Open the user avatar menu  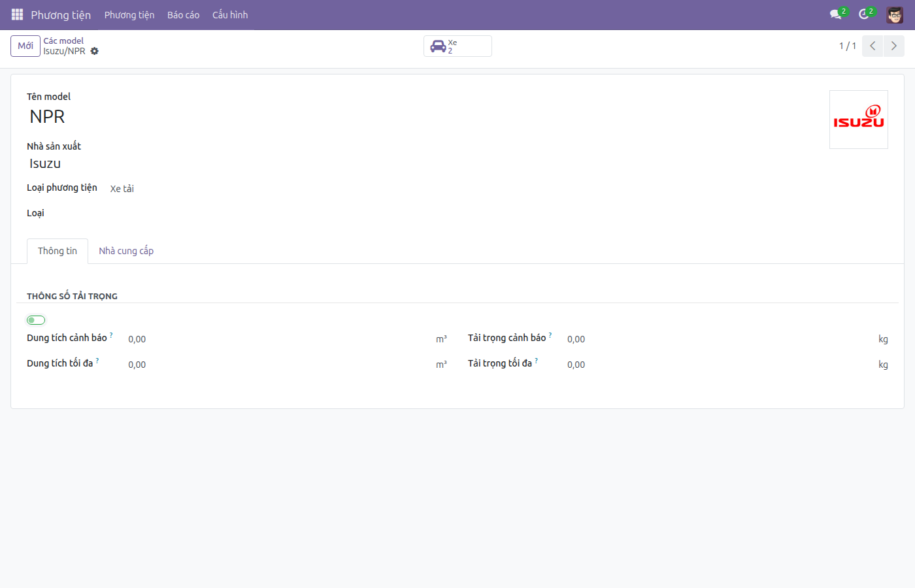pyautogui.click(x=894, y=14)
